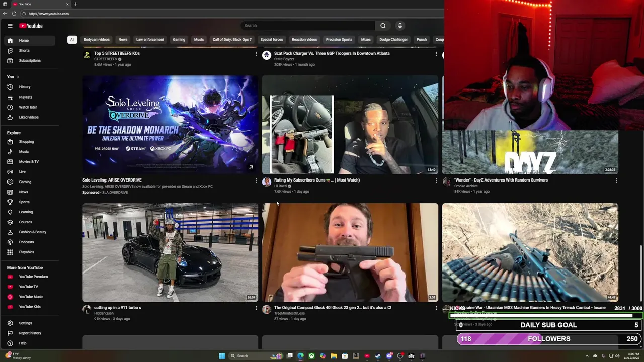Reload the page with browser refresh button
This screenshot has height=362, width=644.
(x=14, y=14)
